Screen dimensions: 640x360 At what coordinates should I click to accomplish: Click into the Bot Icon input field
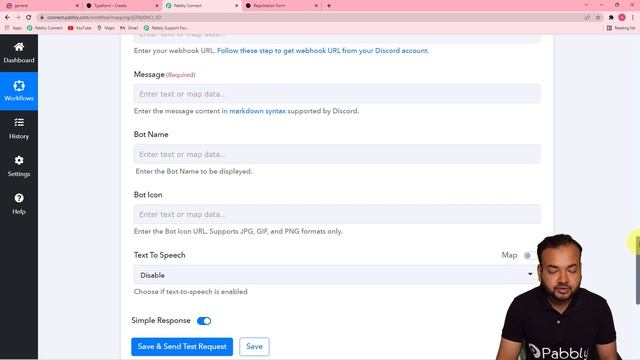pos(337,214)
